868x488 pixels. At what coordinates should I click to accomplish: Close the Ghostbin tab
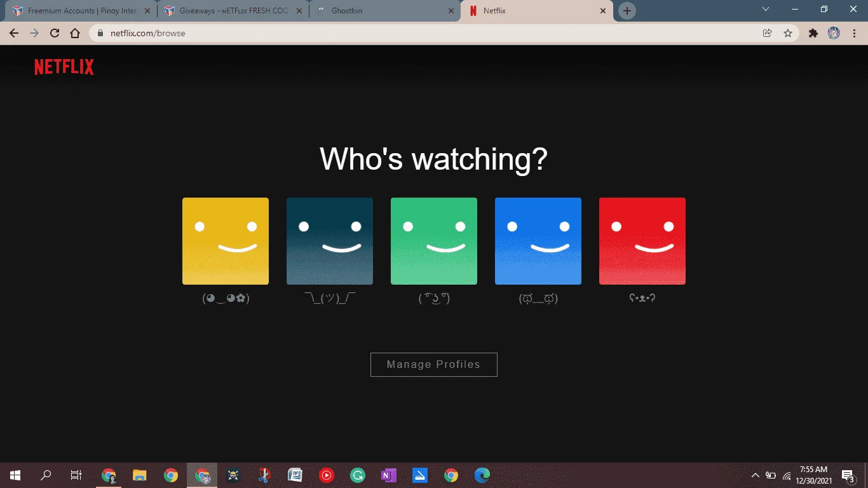tap(451, 11)
